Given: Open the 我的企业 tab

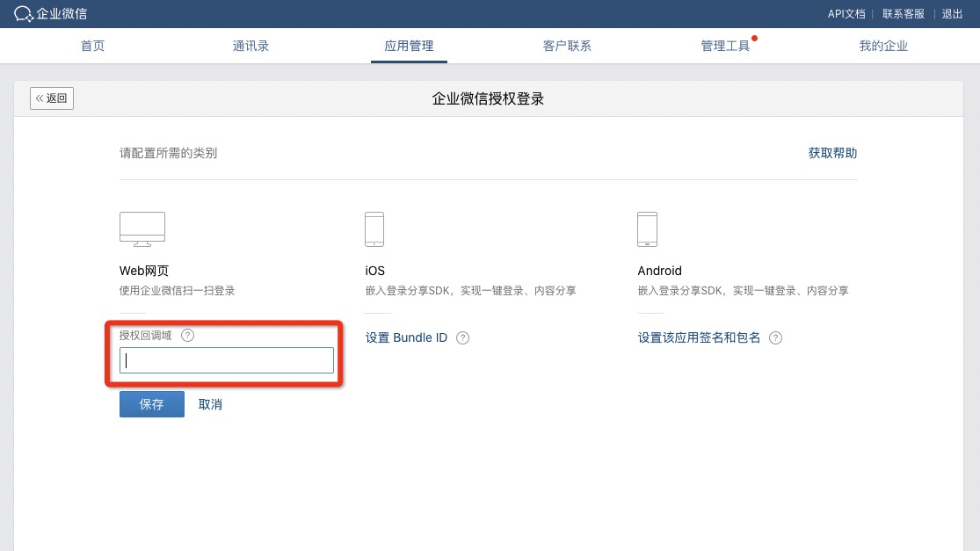Looking at the screenshot, I should (883, 46).
